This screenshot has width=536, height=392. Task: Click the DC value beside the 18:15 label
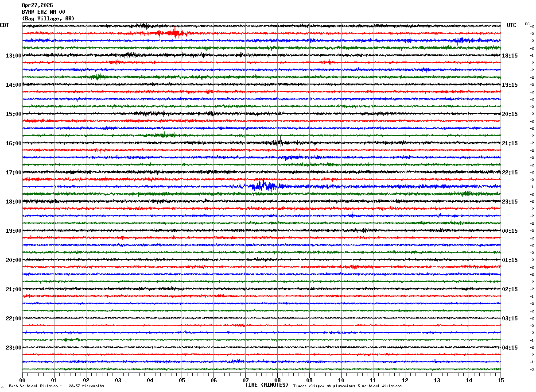532,55
